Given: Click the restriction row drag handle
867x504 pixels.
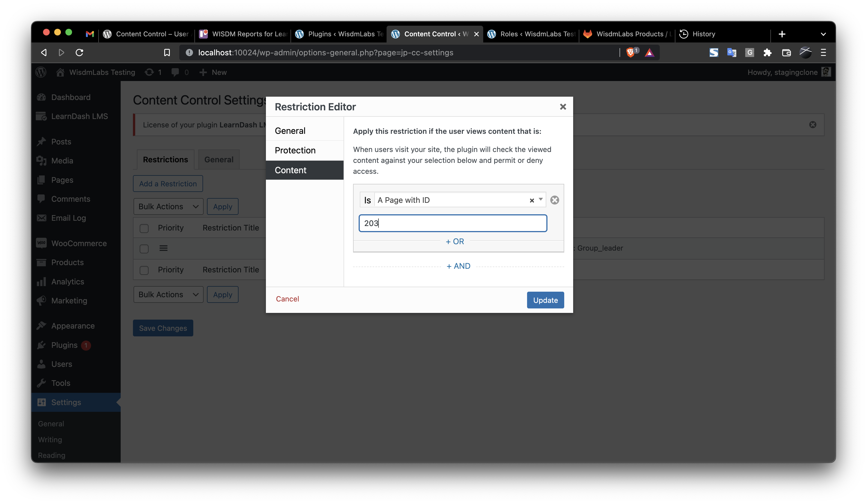Looking at the screenshot, I should 163,248.
